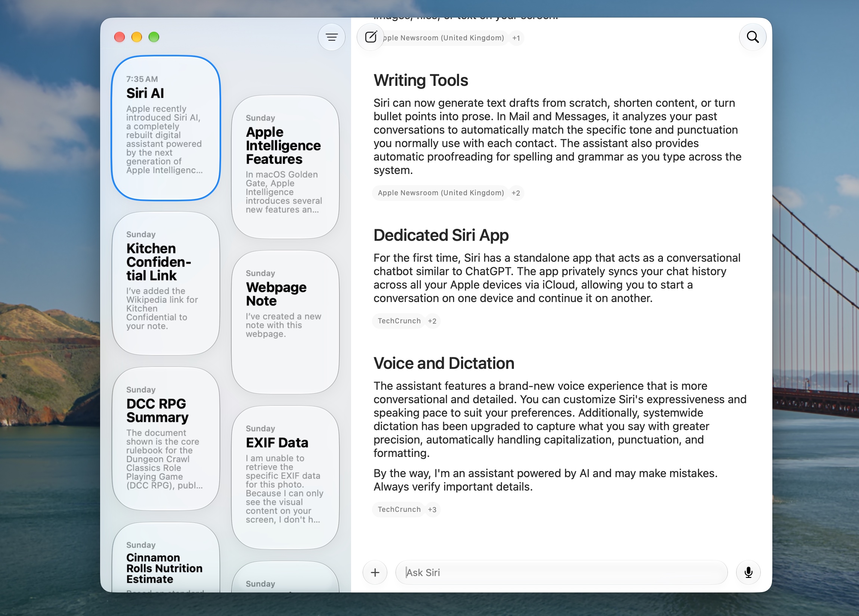Open the Cinnamon Rolls Nutrition Estimate card
Image resolution: width=859 pixels, height=616 pixels.
[166, 557]
